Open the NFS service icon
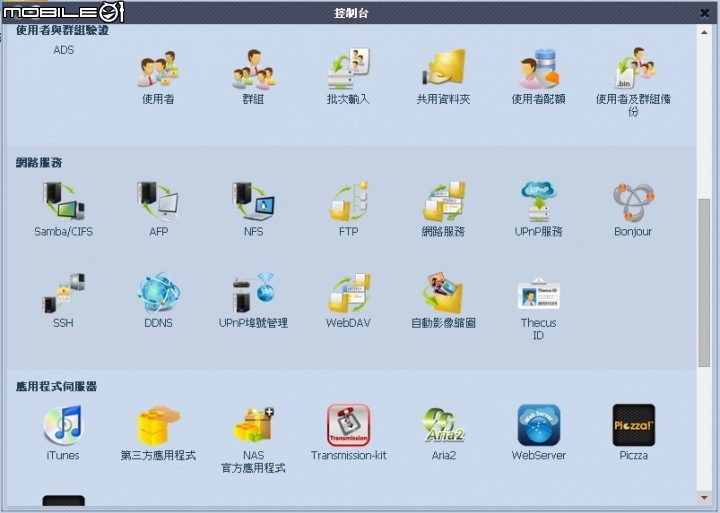The image size is (720, 513). 253,201
